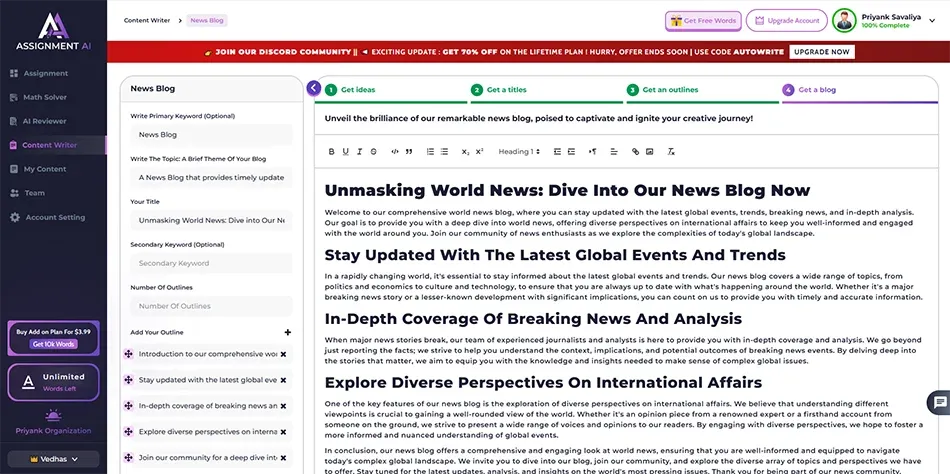Open Math Solver in the sidebar

[x=44, y=97]
